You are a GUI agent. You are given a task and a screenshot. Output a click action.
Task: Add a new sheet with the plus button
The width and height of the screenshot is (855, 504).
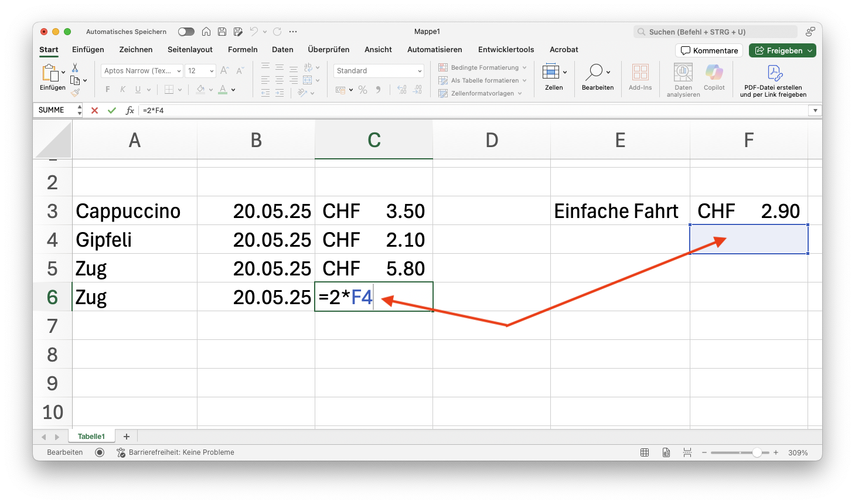pyautogui.click(x=127, y=437)
